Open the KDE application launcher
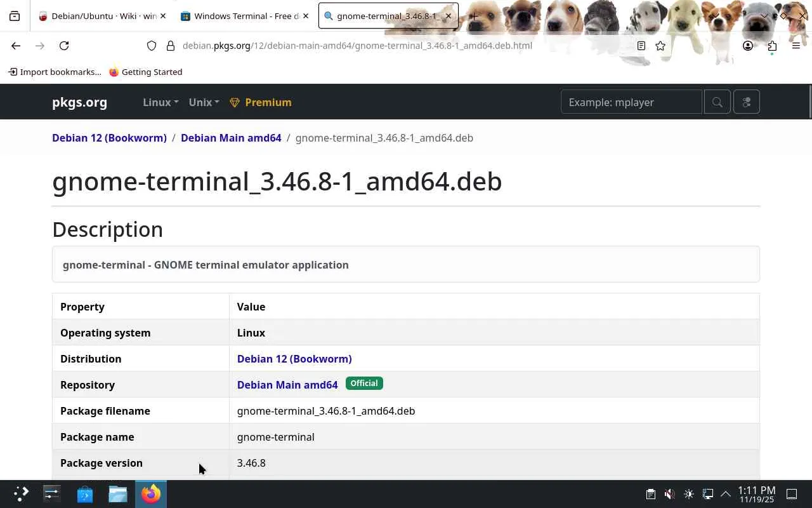The height and width of the screenshot is (508, 812). [21, 494]
